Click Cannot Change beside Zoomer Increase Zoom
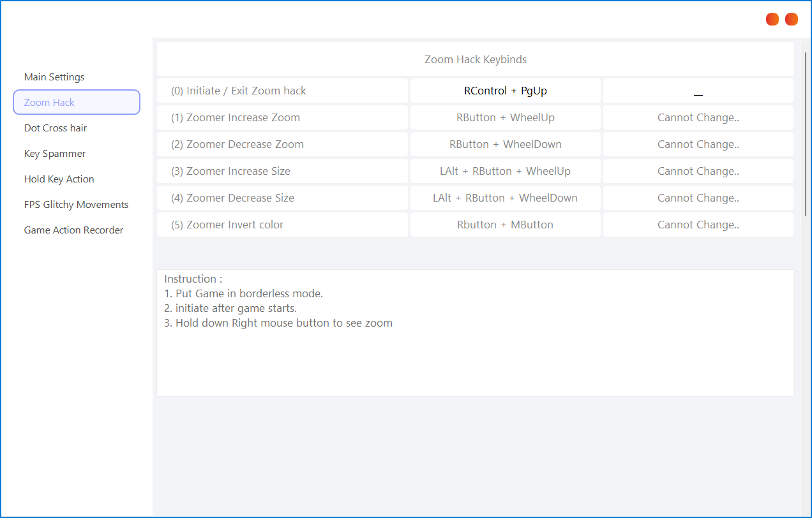The width and height of the screenshot is (812, 518). (698, 117)
